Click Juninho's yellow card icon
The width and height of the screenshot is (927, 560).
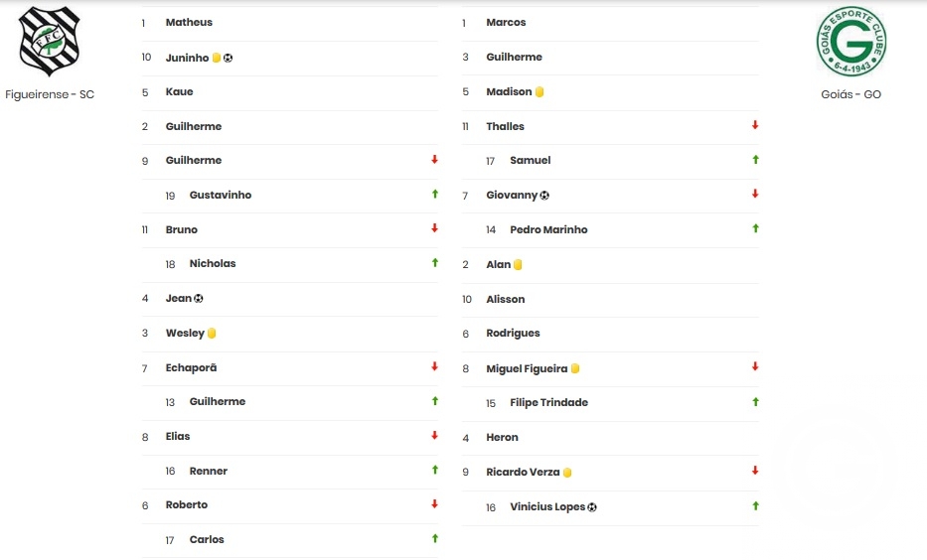tap(217, 58)
